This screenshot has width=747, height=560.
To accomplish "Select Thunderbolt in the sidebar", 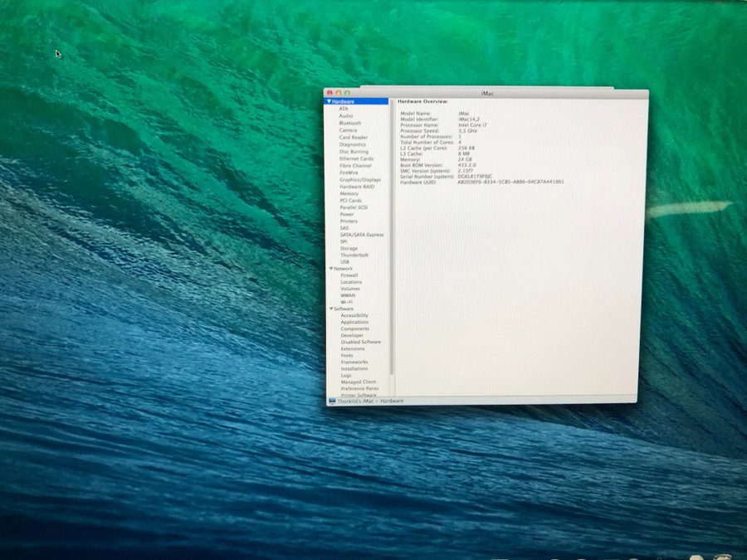I will tap(354, 255).
